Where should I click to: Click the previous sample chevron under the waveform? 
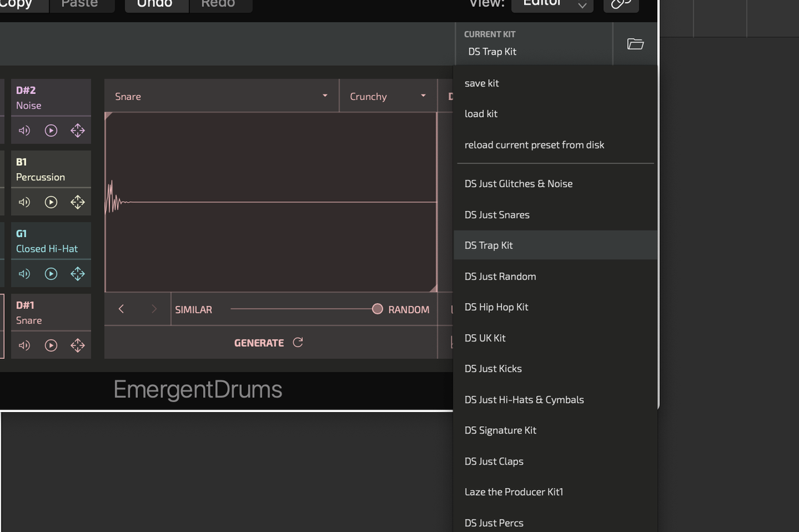pos(121,309)
